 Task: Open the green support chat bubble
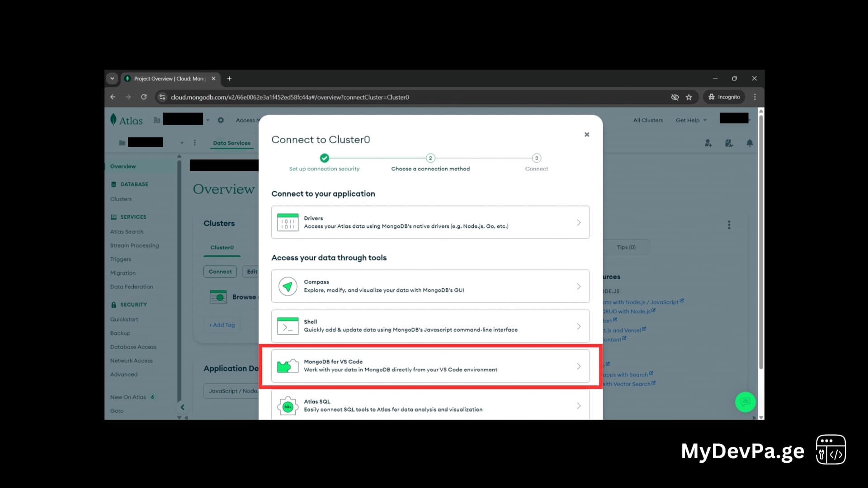[x=745, y=402]
